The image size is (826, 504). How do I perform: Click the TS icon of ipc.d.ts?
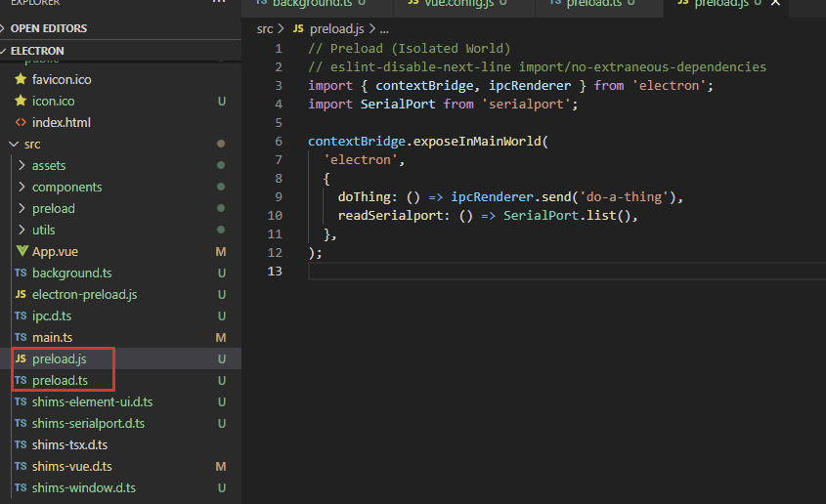(21, 315)
